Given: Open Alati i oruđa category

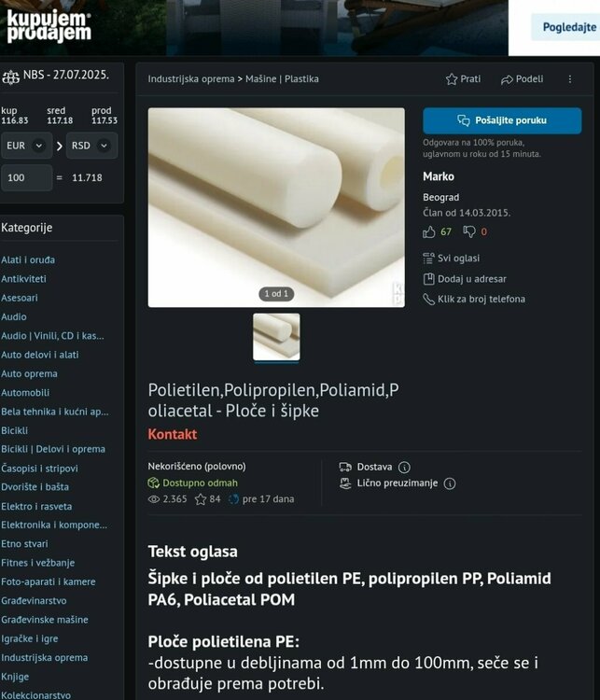Looking at the screenshot, I should coord(28,259).
